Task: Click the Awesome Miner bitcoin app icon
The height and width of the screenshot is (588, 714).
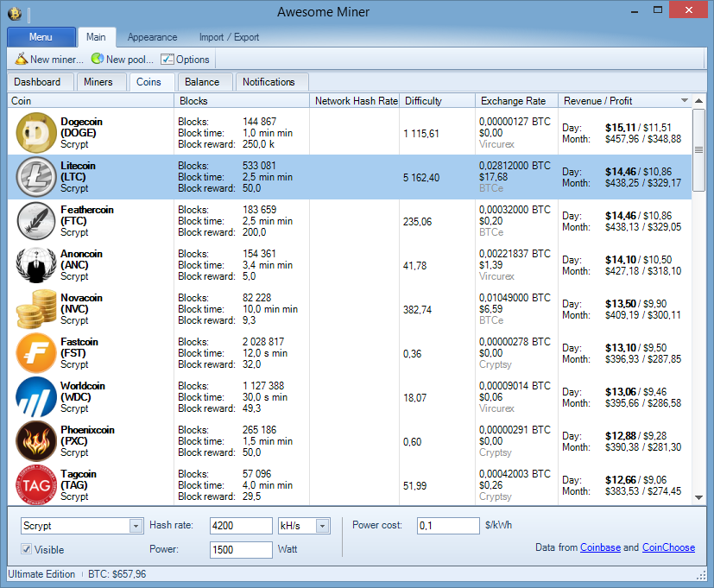Action: coord(15,13)
